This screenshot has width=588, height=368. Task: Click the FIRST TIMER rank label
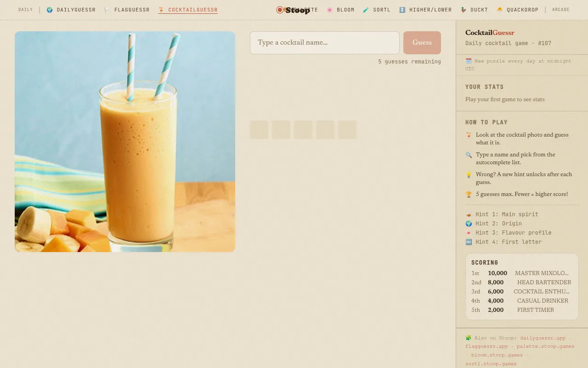point(535,310)
